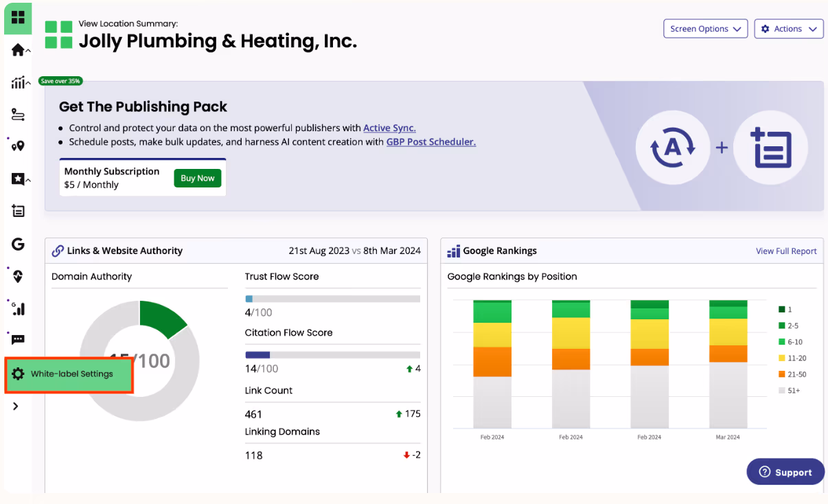Click the route signpost sidebar icon
Image resolution: width=828 pixels, height=504 pixels.
pyautogui.click(x=18, y=115)
